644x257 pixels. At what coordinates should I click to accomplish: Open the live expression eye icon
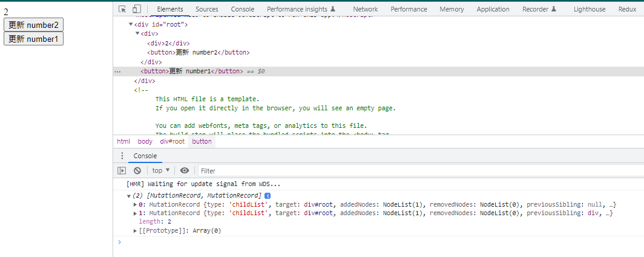(x=185, y=171)
